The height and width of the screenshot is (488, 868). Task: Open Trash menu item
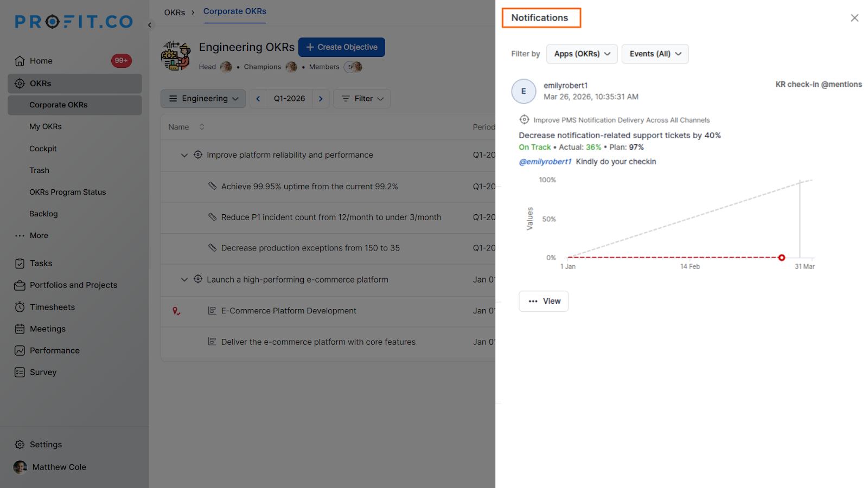point(39,170)
